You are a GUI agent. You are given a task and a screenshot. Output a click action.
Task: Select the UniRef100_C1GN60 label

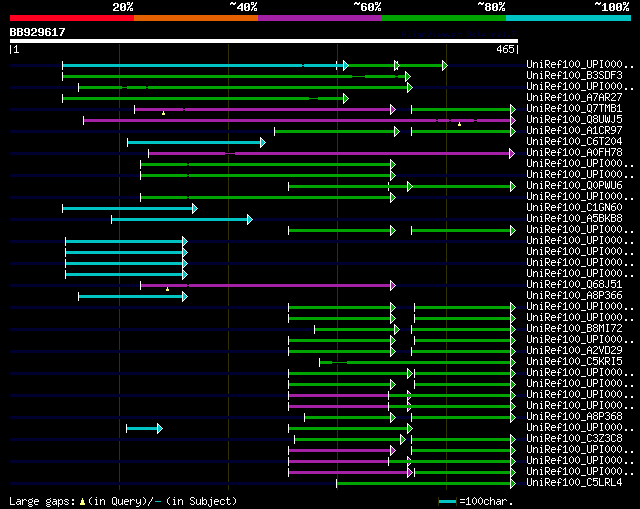point(574,208)
